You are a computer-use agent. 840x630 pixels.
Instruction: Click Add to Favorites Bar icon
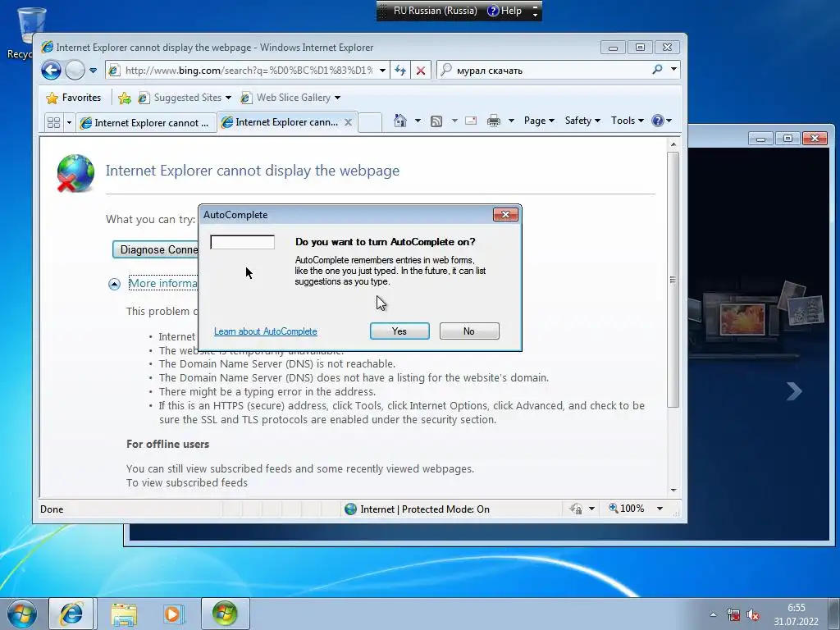point(125,98)
